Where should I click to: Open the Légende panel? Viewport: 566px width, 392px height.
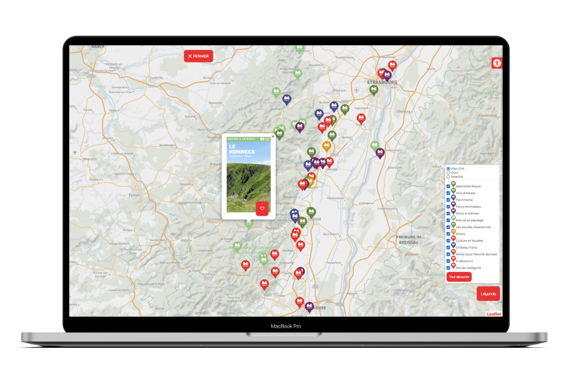click(x=489, y=294)
